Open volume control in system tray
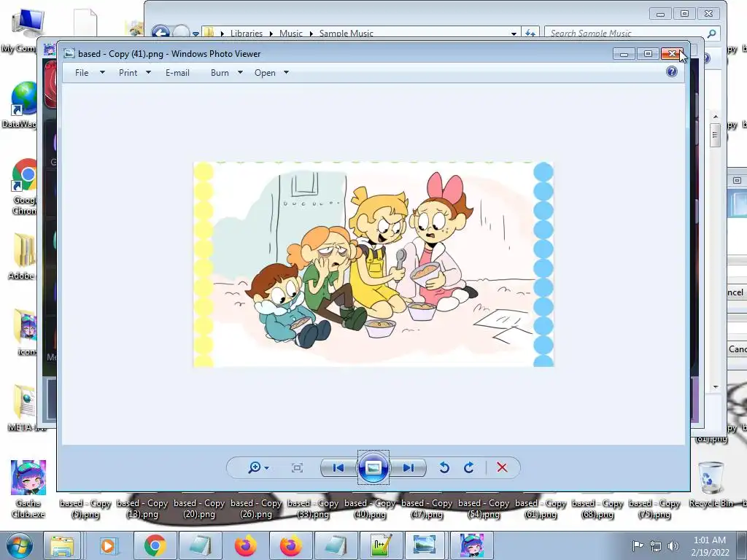The height and width of the screenshot is (560, 747). [x=673, y=546]
